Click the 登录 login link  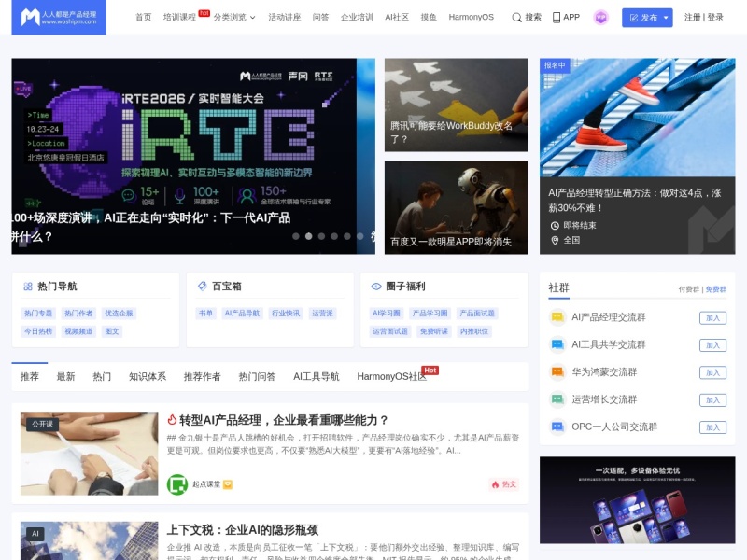point(715,17)
